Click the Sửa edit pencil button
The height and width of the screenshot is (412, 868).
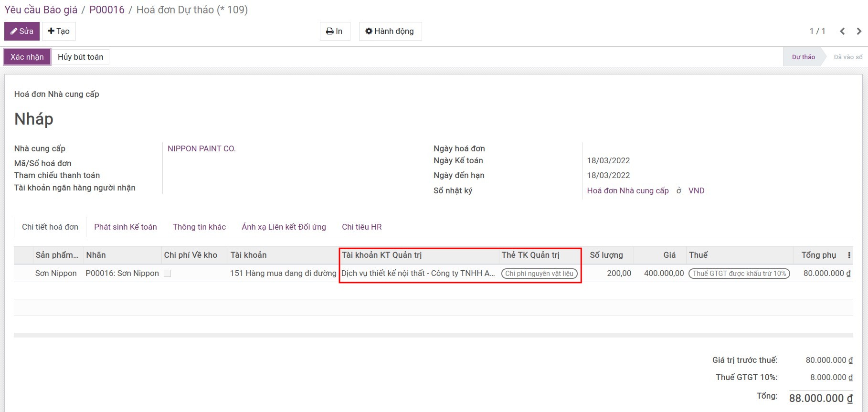point(22,32)
